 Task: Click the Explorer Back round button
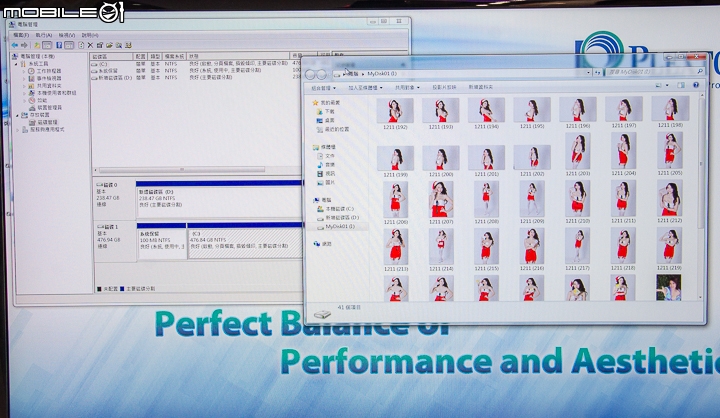click(310, 74)
